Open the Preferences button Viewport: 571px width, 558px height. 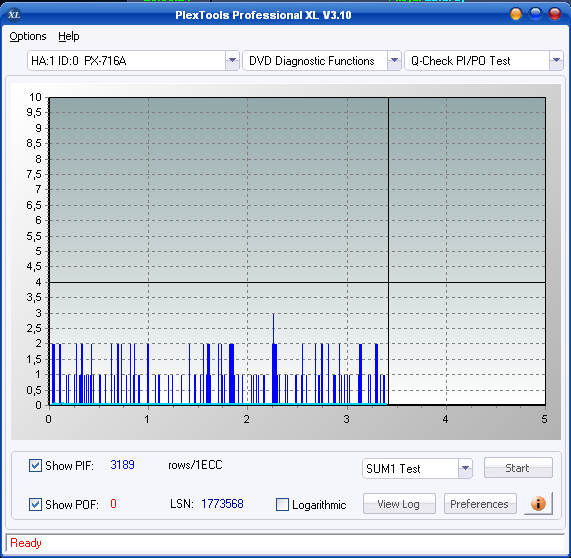click(480, 504)
